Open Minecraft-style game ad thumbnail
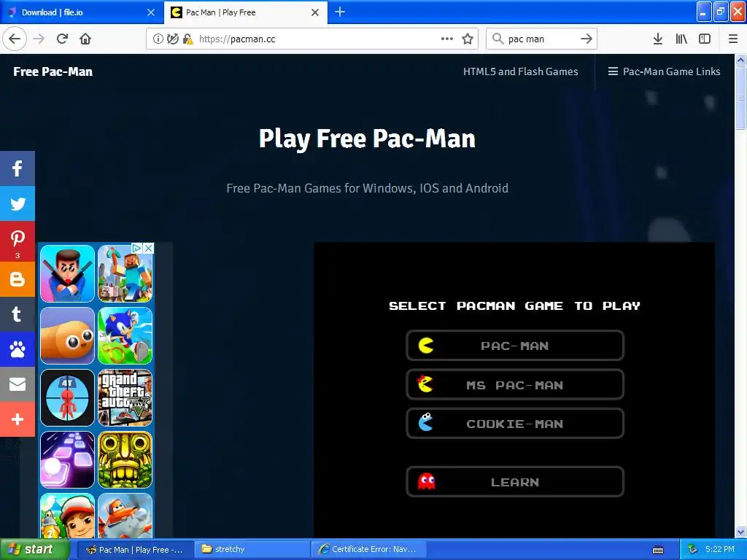Image resolution: width=747 pixels, height=560 pixels. pyautogui.click(x=125, y=274)
